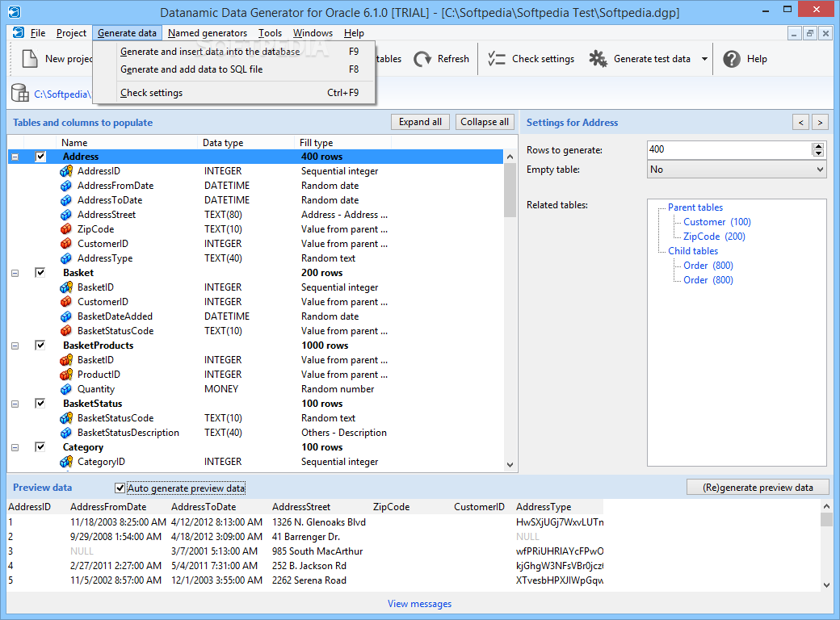This screenshot has height=620, width=840.
Task: Click the BasketDateAdded column icon
Action: [66, 316]
